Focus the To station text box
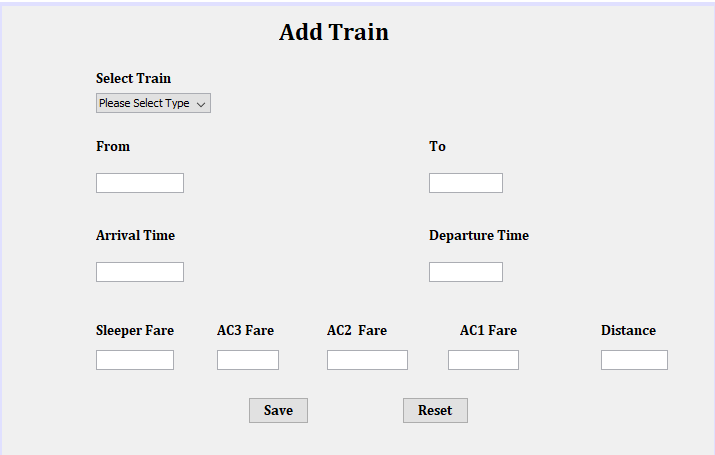This screenshot has height=455, width=715. click(x=466, y=183)
